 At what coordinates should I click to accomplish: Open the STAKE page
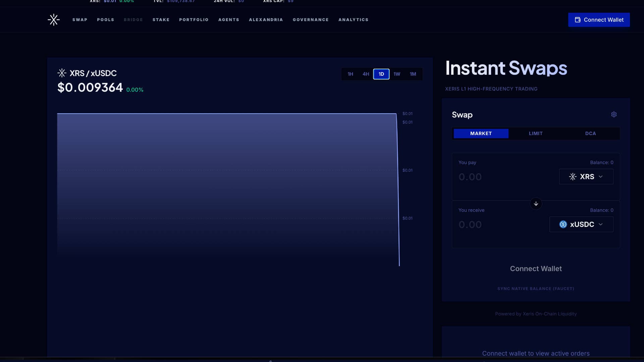point(161,20)
